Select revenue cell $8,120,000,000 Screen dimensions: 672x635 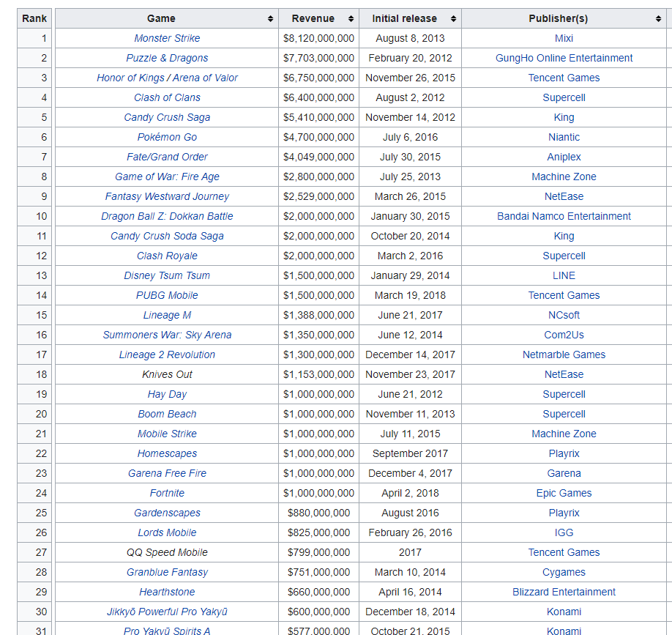click(319, 38)
